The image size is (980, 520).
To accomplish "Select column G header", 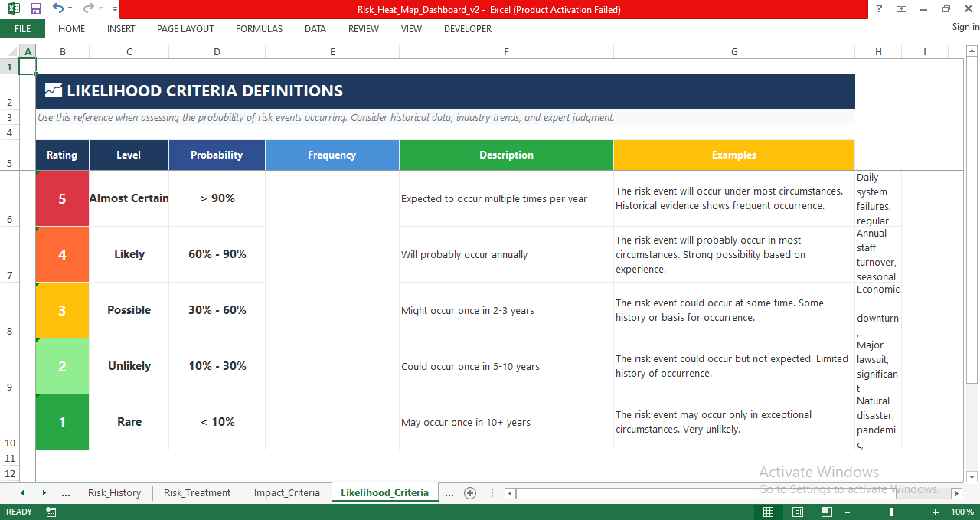I will pos(734,51).
